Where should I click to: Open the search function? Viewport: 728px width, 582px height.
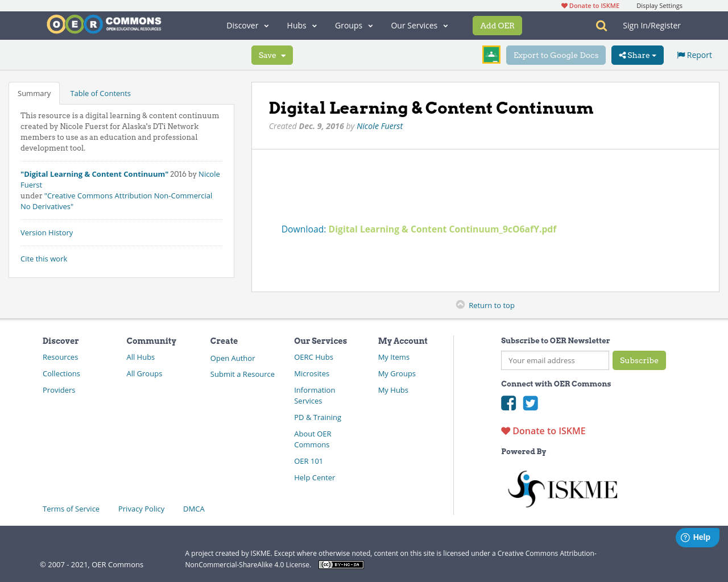600,26
